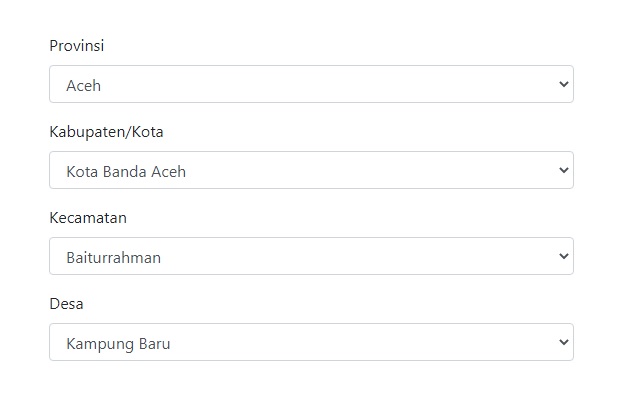Click the chevron arrow in Desa select
622x407 pixels.
(564, 342)
